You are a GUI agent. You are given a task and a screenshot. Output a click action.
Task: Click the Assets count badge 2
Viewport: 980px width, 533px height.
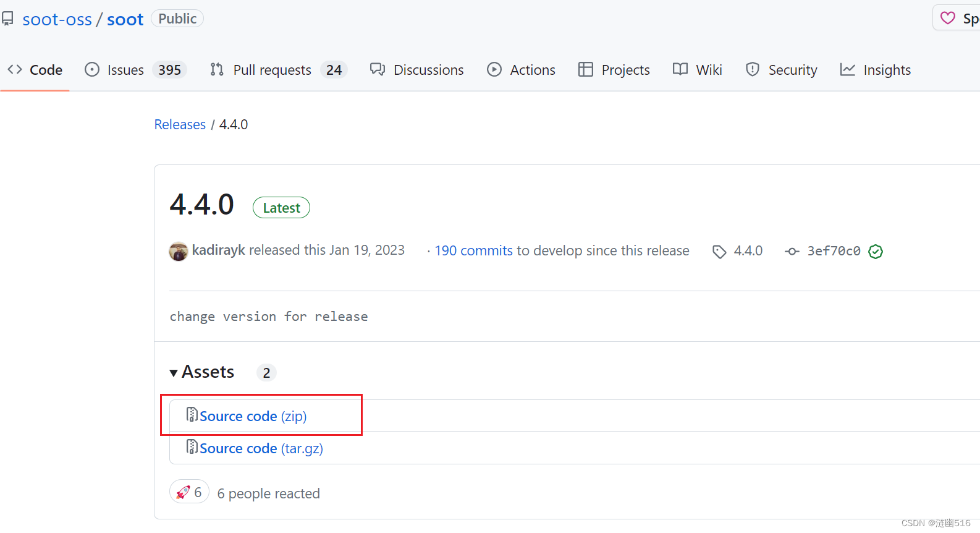tap(266, 373)
